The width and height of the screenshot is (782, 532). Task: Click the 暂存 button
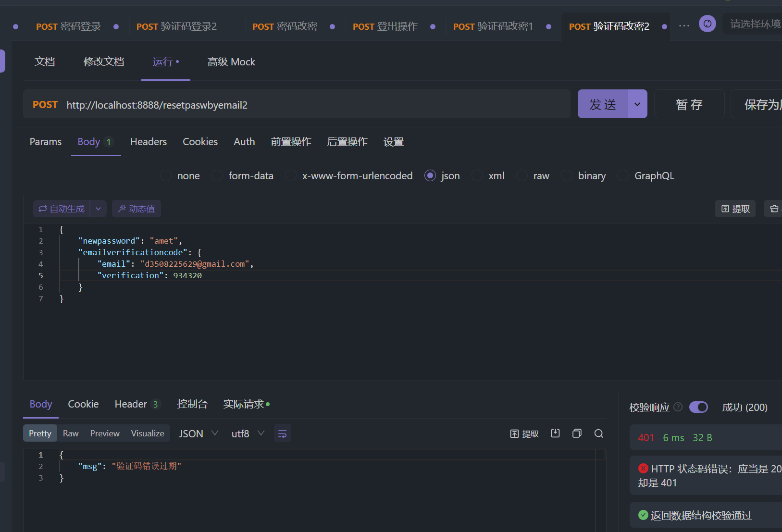pos(689,104)
